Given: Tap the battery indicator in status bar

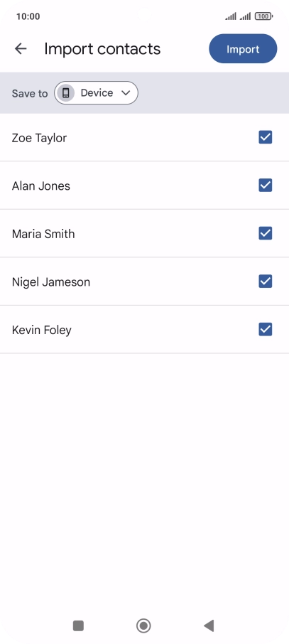Looking at the screenshot, I should pos(263,16).
